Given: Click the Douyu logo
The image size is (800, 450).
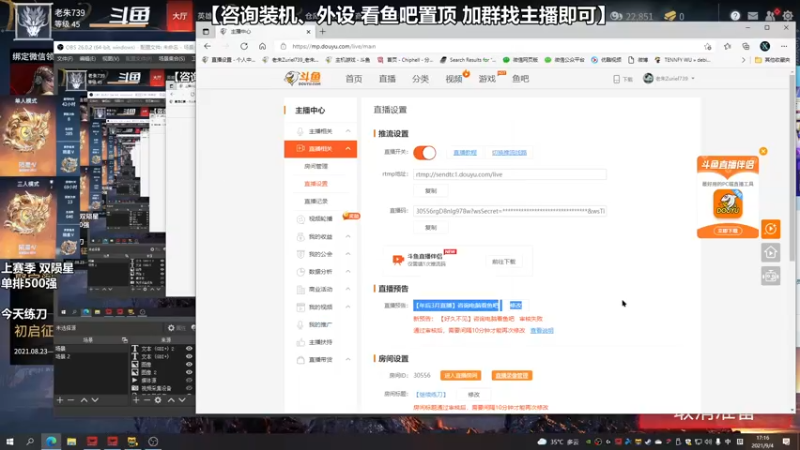Looking at the screenshot, I should pos(303,79).
